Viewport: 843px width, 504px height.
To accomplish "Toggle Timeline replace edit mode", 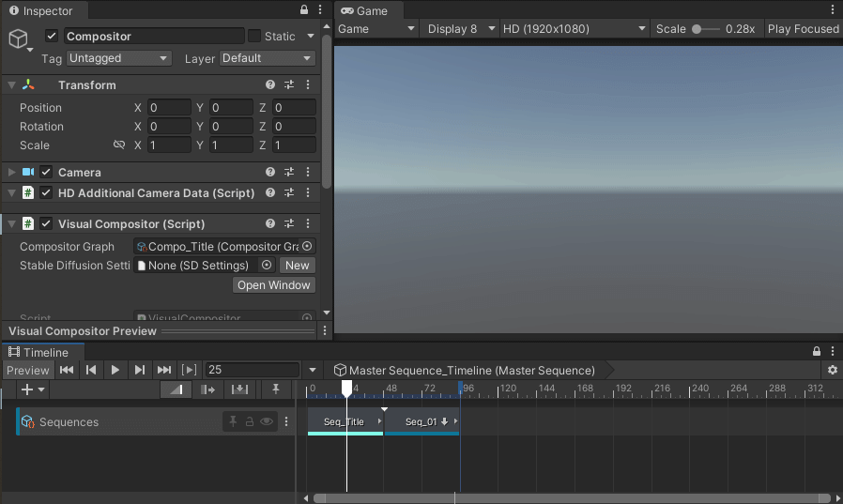I will (x=239, y=389).
